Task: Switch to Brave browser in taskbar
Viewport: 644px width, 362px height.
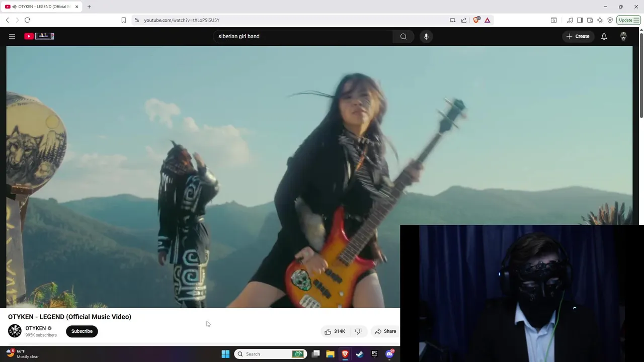Action: click(x=345, y=354)
